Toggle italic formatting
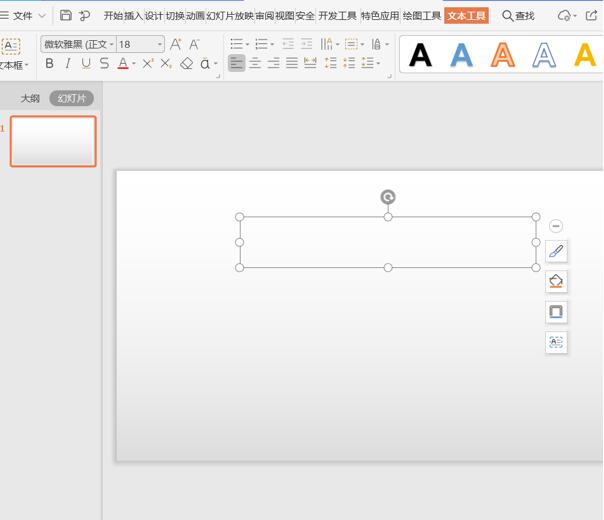 68,63
